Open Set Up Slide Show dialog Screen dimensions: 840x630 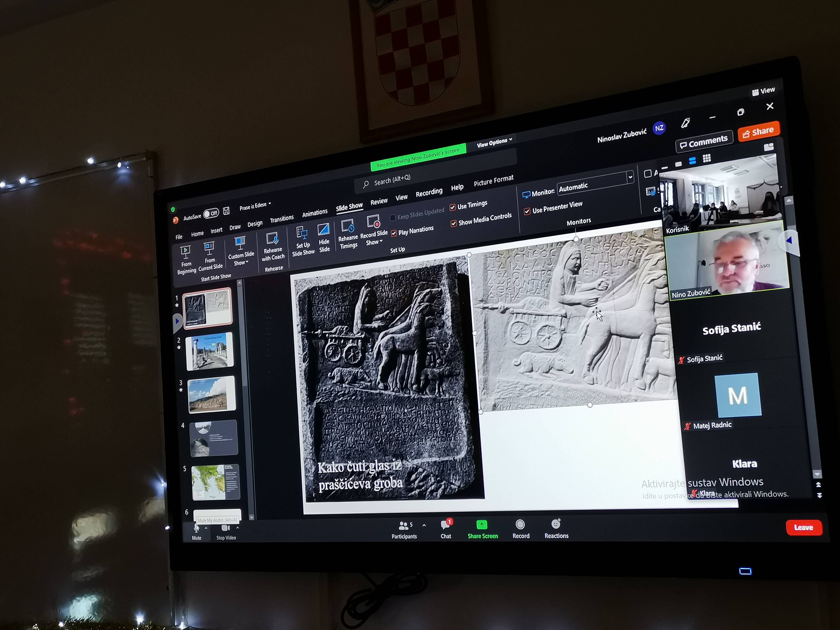click(x=302, y=233)
